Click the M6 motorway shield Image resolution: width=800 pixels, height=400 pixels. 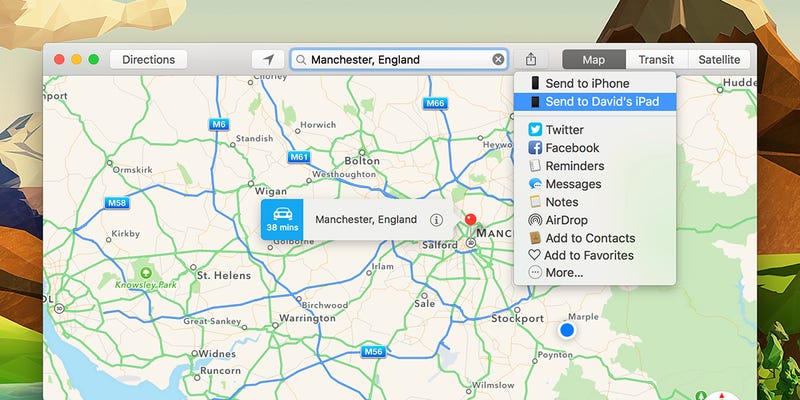218,124
